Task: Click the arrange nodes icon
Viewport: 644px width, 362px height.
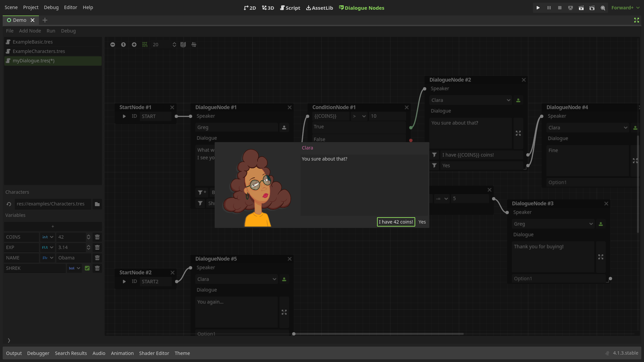Action: coord(194,45)
